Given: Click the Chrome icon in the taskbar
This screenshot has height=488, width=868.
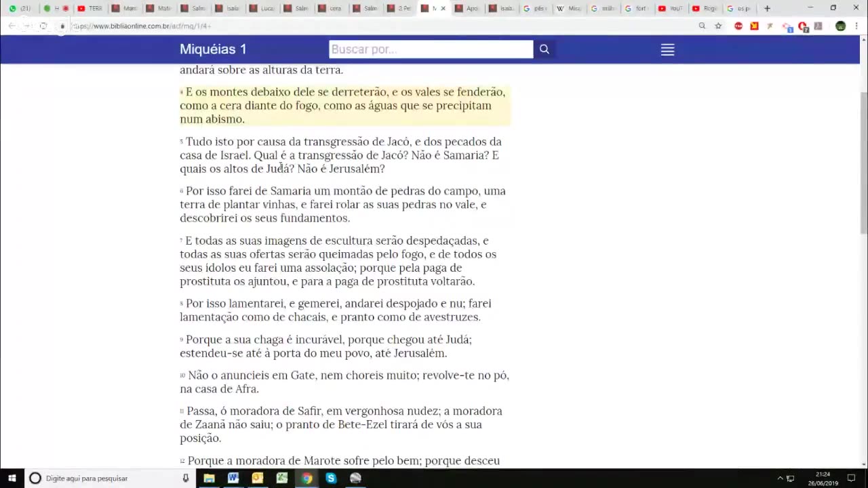Looking at the screenshot, I should 307,478.
